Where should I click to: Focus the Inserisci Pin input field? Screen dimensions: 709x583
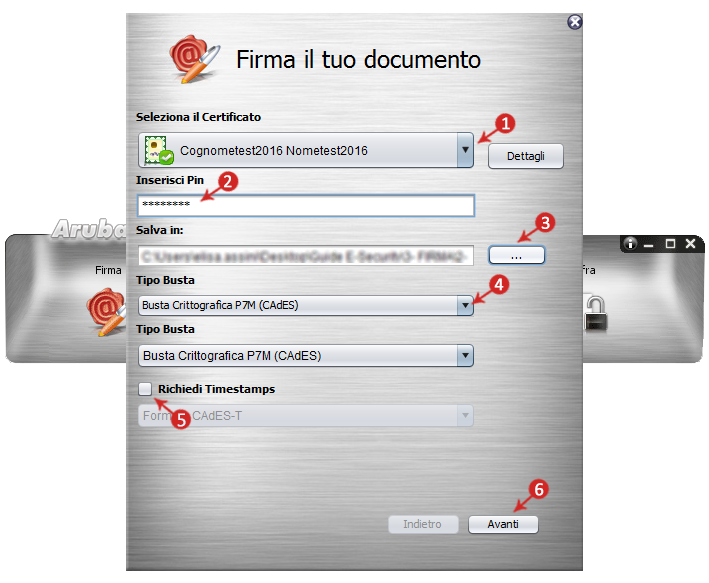pyautogui.click(x=306, y=205)
